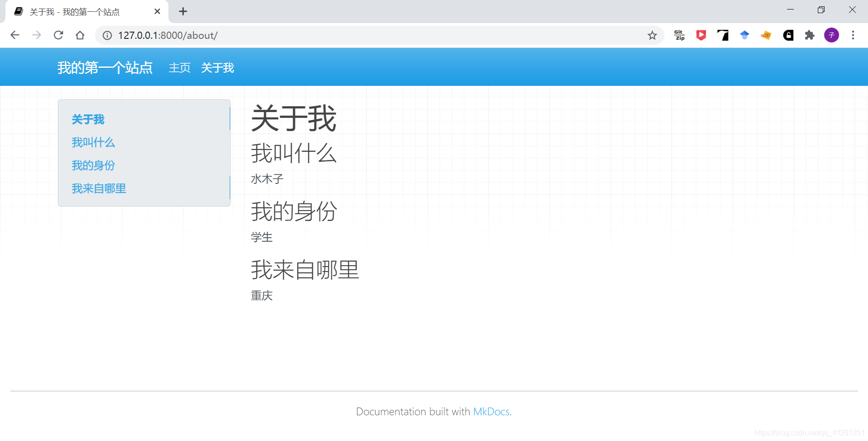Open the 主页 navigation link
Image resolution: width=868 pixels, height=441 pixels.
tap(179, 68)
